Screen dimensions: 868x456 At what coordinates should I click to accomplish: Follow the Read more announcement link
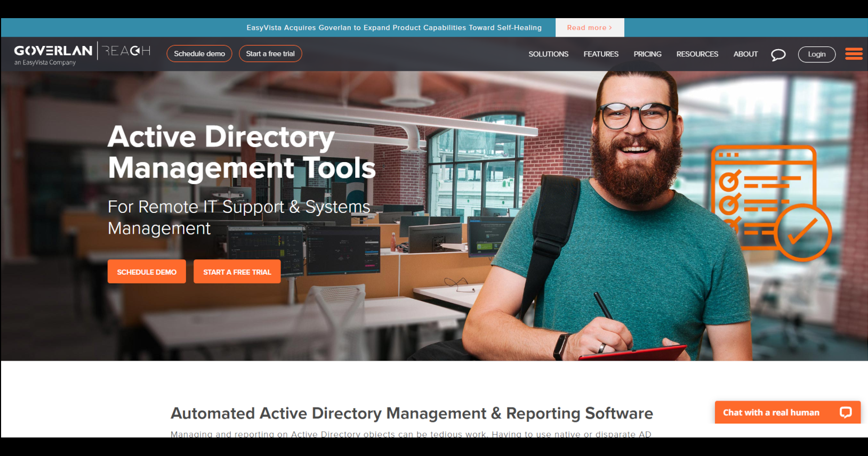589,28
